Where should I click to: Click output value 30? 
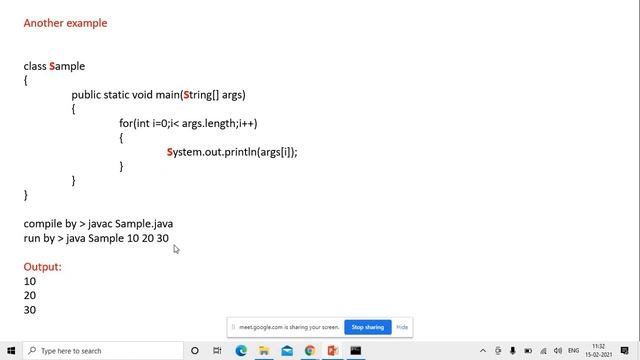pos(30,310)
